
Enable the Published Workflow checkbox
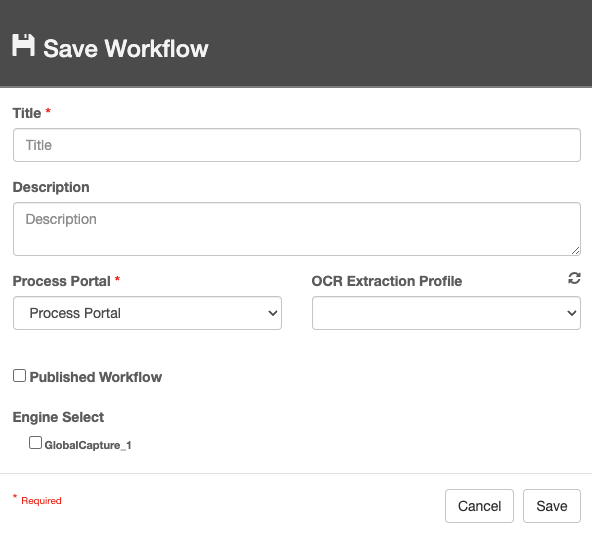[19, 376]
